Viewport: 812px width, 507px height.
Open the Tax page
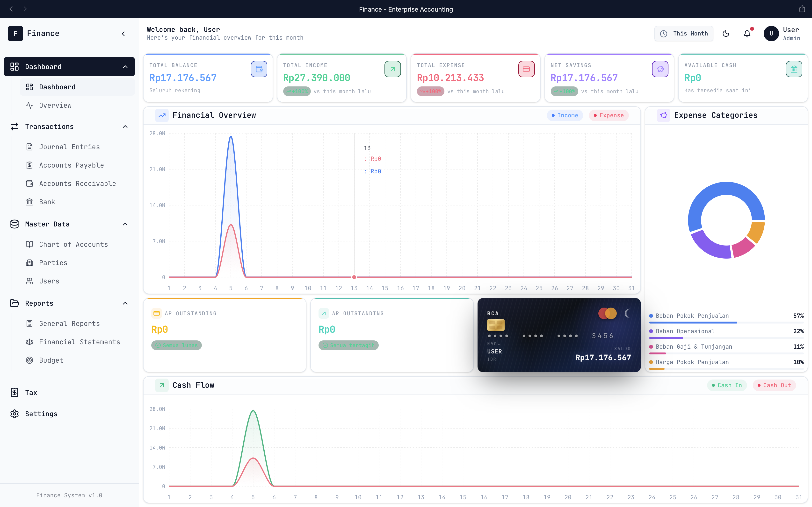tap(31, 392)
